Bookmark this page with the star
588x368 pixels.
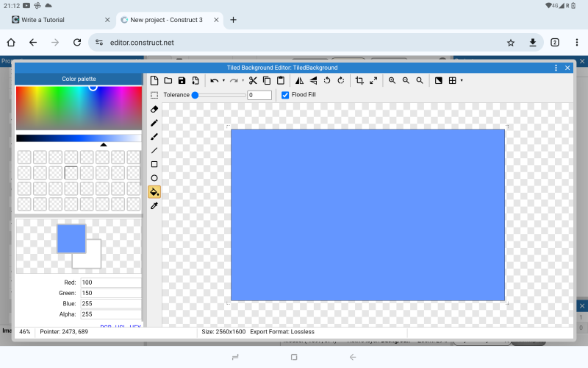[510, 43]
